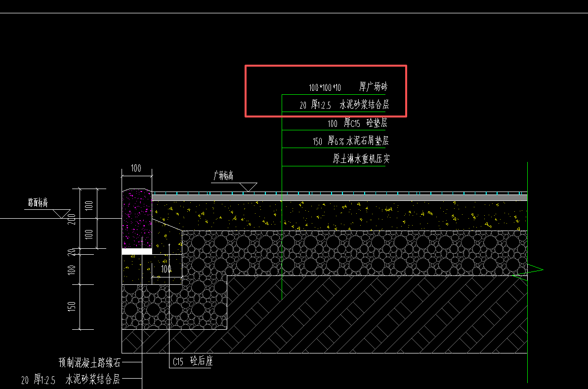Click the '100 厚C15 砼垫层' annotation

[357, 123]
